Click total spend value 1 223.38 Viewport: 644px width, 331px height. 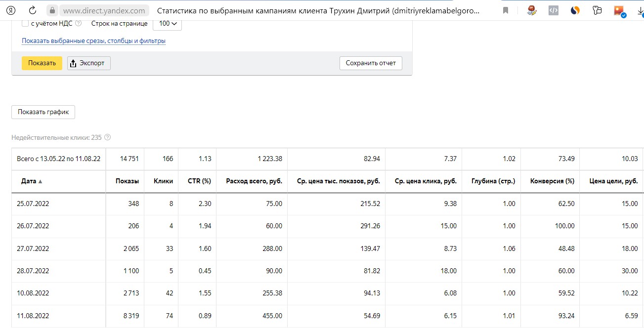tap(270, 159)
